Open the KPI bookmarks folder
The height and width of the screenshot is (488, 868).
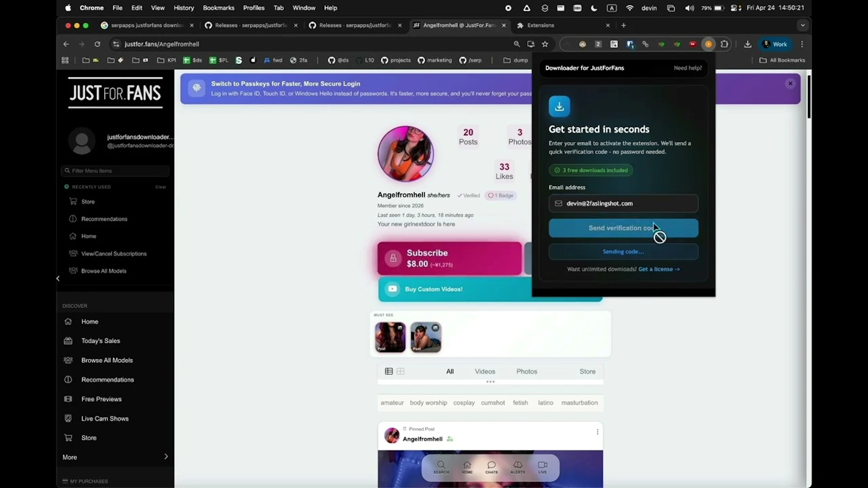point(167,60)
